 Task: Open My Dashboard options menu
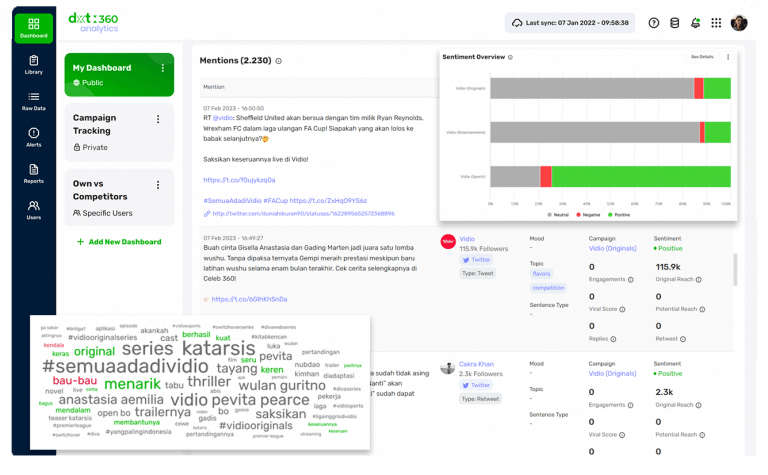pyautogui.click(x=163, y=68)
